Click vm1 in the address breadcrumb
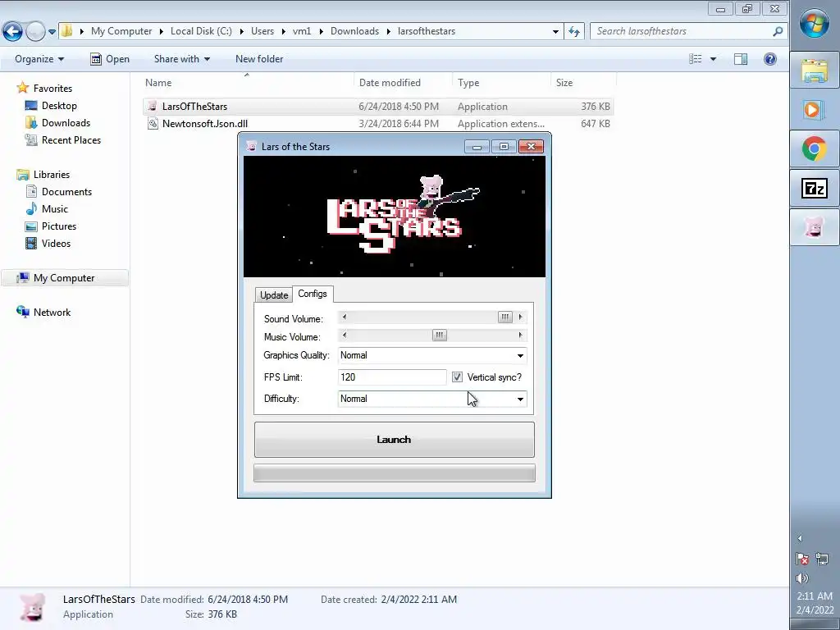 click(x=302, y=31)
